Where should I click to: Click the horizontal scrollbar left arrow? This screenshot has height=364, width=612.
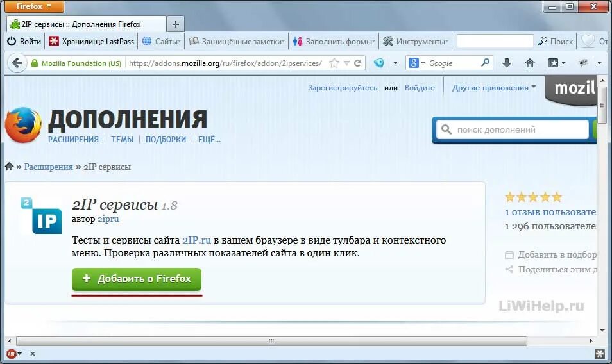click(10, 341)
